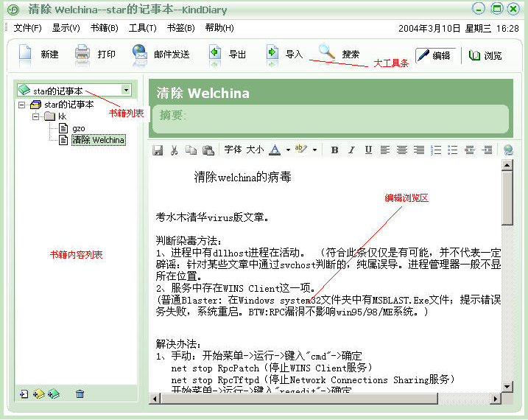Click the 导出 (Export) toolbar button
Viewport: 528px width, 420px height.
(x=228, y=55)
